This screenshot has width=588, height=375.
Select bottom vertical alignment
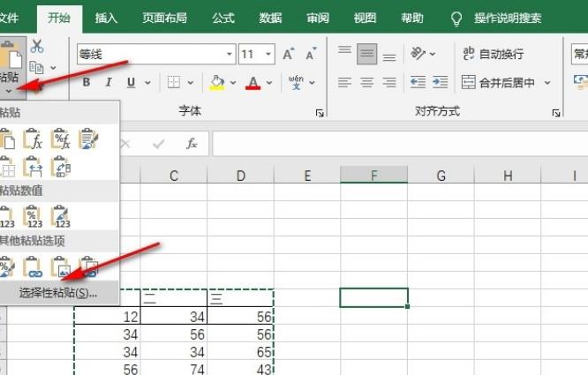[389, 56]
